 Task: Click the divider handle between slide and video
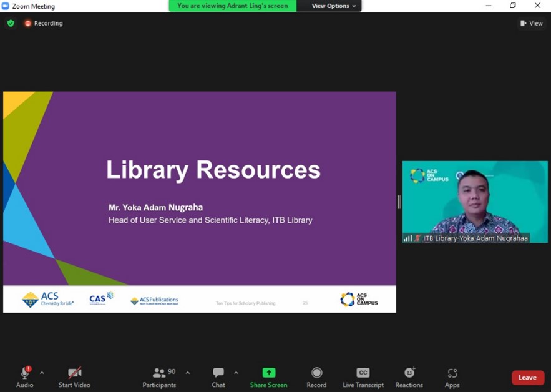coord(399,202)
